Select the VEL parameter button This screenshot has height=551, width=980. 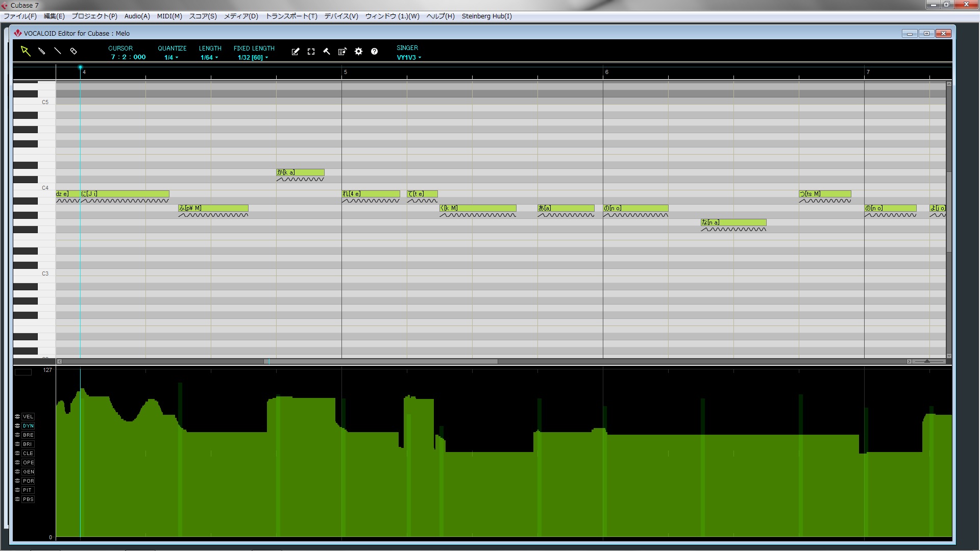click(x=28, y=417)
